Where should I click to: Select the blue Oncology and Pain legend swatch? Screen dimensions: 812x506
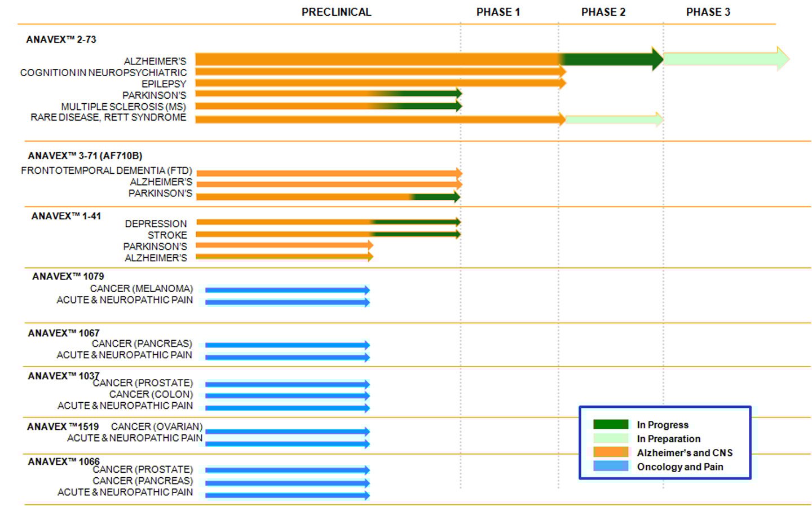[610, 466]
